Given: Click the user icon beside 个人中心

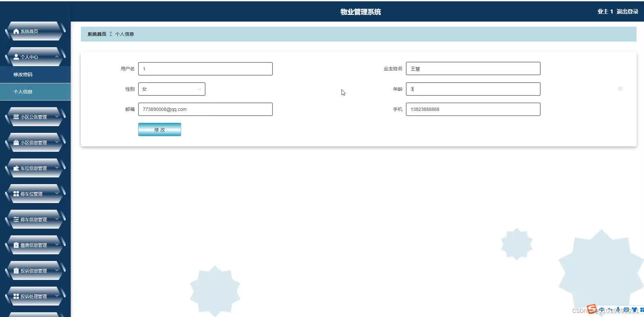Looking at the screenshot, I should pyautogui.click(x=16, y=57).
